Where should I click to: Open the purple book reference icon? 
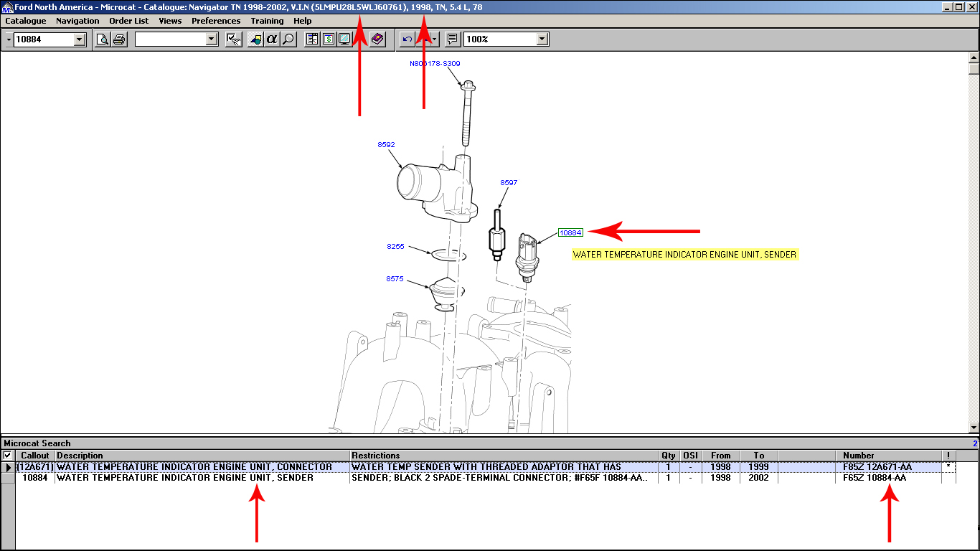(x=378, y=39)
